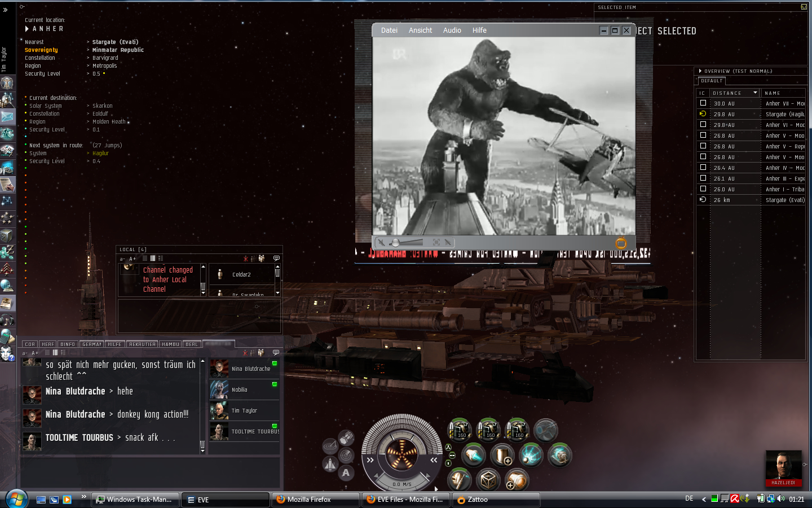812x508 pixels.
Task: Open Windows Task-Manager from the taskbar
Action: tap(135, 500)
